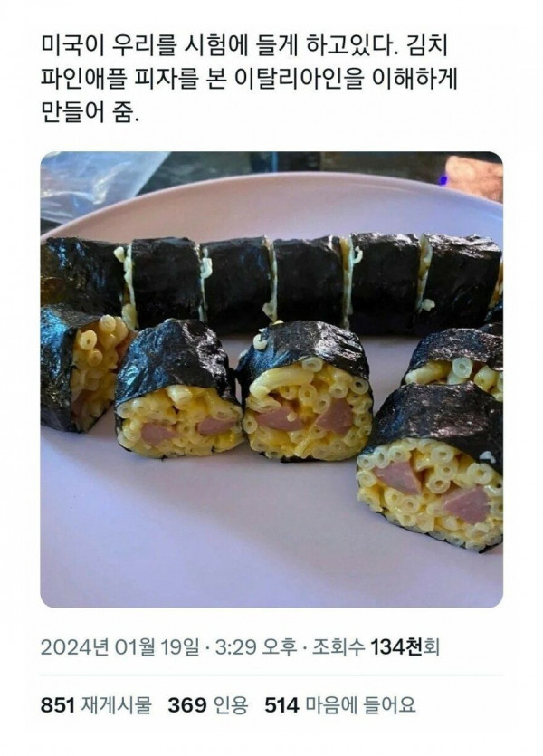Screen dimensions: 543x756
Task: Click the bold number 514
Action: click(281, 705)
